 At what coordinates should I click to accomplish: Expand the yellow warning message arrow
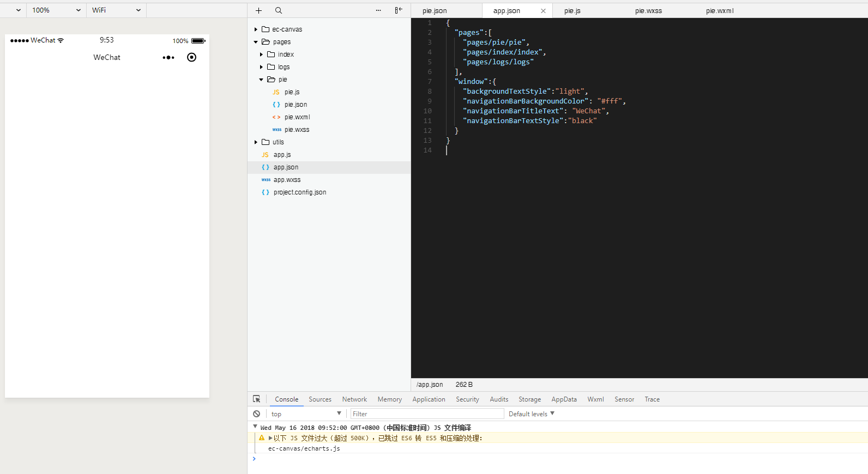tap(270, 438)
